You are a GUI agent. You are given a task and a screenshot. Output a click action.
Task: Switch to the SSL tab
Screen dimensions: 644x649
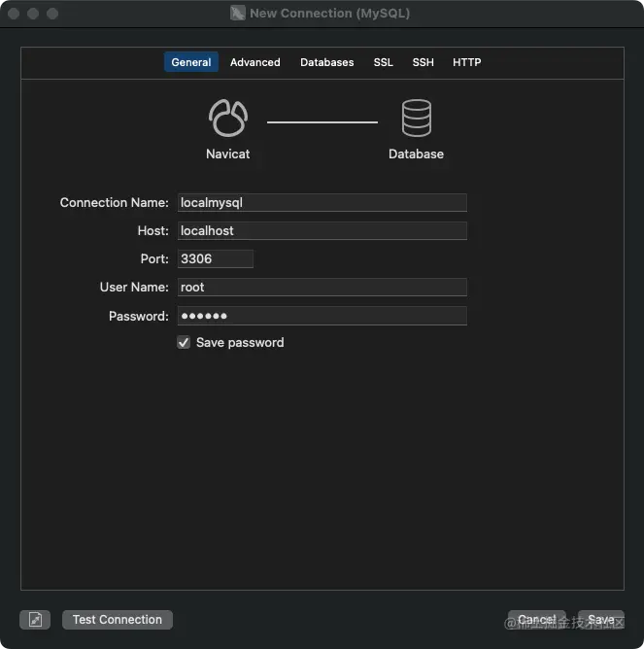click(384, 62)
